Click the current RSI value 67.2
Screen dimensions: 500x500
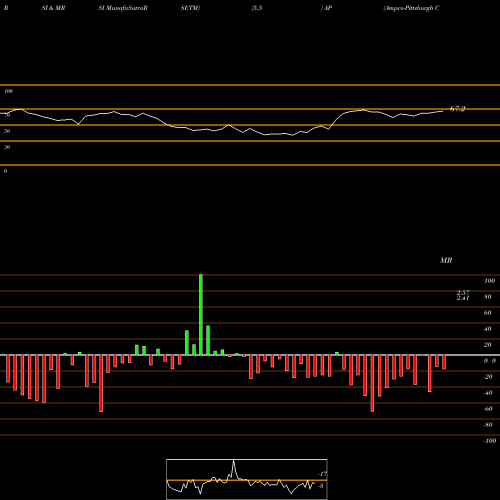[x=457, y=109]
